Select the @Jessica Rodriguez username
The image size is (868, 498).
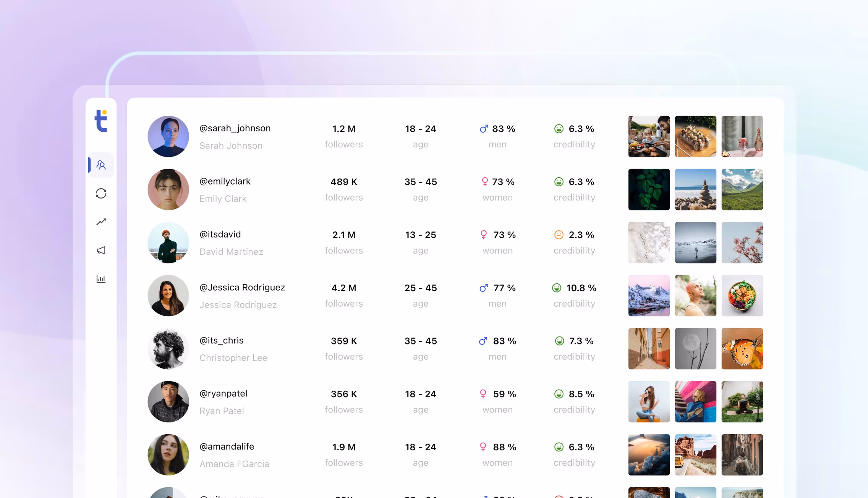point(242,288)
